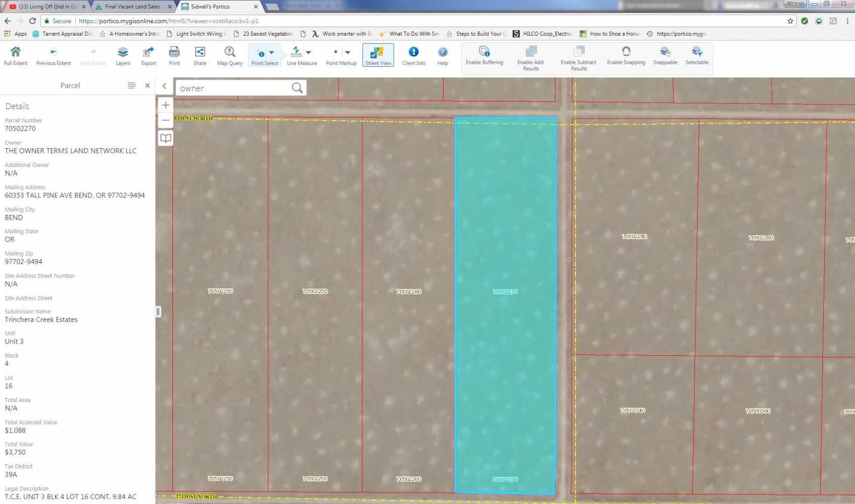Click 'Trinchera Creek Estates' subdivision text
855x504 pixels.
(x=41, y=320)
